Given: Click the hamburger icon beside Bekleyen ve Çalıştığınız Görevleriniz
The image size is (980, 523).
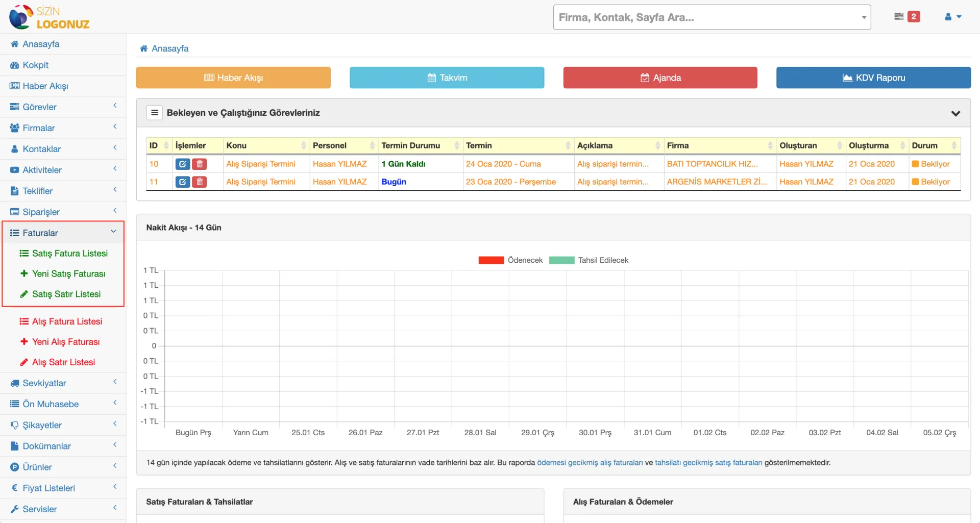Looking at the screenshot, I should click(x=154, y=113).
